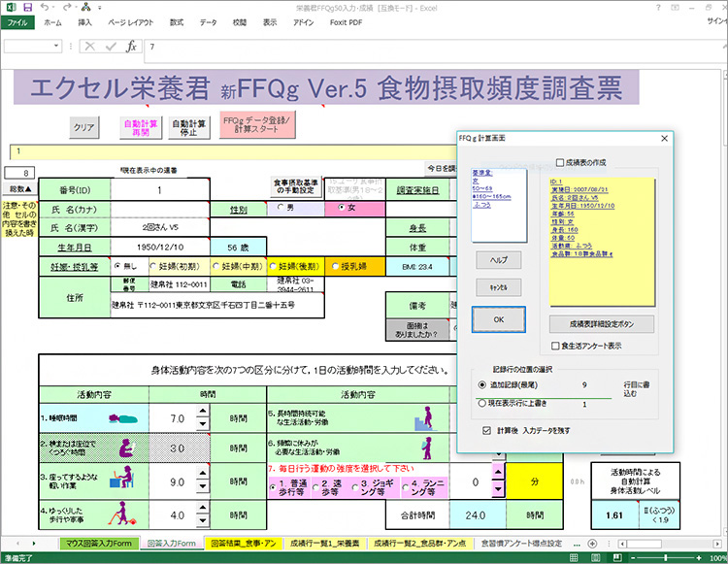Image resolution: width=728 pixels, height=564 pixels.
Task: Select 3. ジョギング等 exercise radio button
Action: coord(355,487)
